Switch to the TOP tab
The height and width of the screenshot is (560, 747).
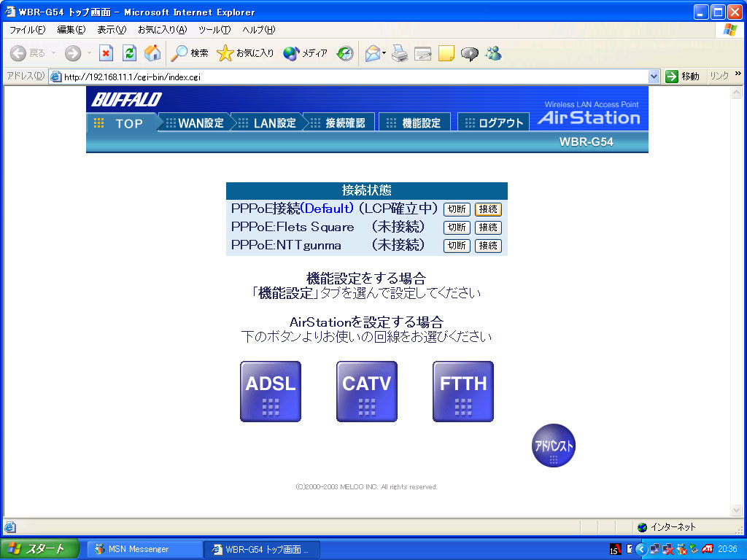click(x=122, y=122)
